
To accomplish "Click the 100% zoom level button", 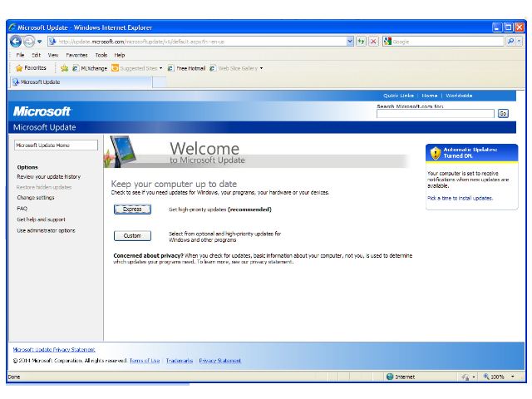I will [x=495, y=377].
